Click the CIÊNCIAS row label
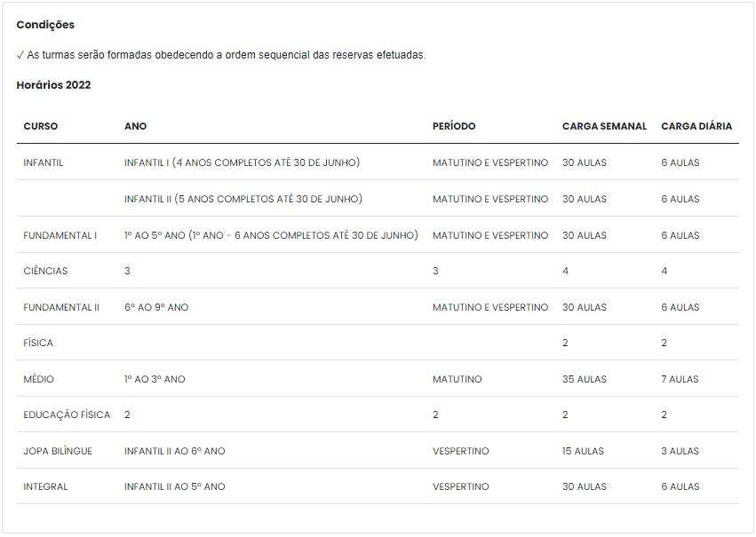Viewport: 756px width, 537px height. (x=45, y=271)
